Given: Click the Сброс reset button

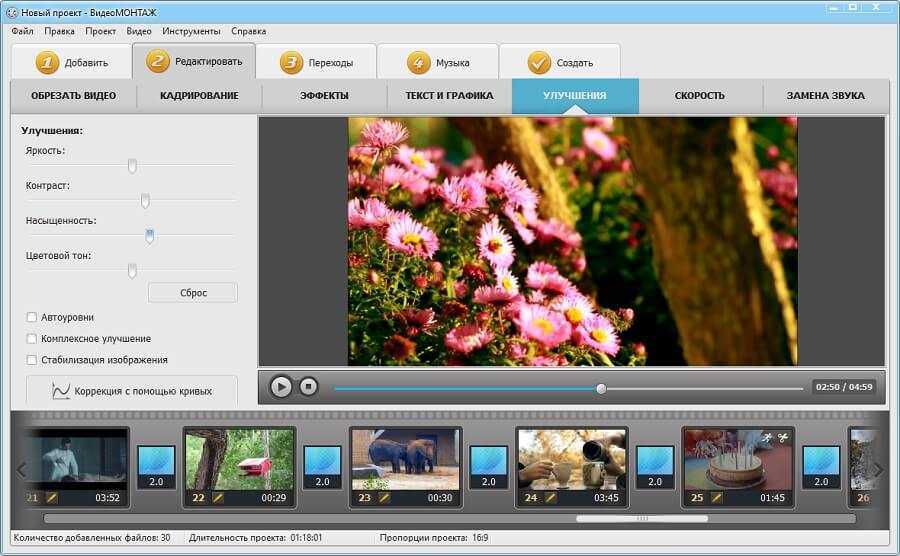Looking at the screenshot, I should click(193, 293).
